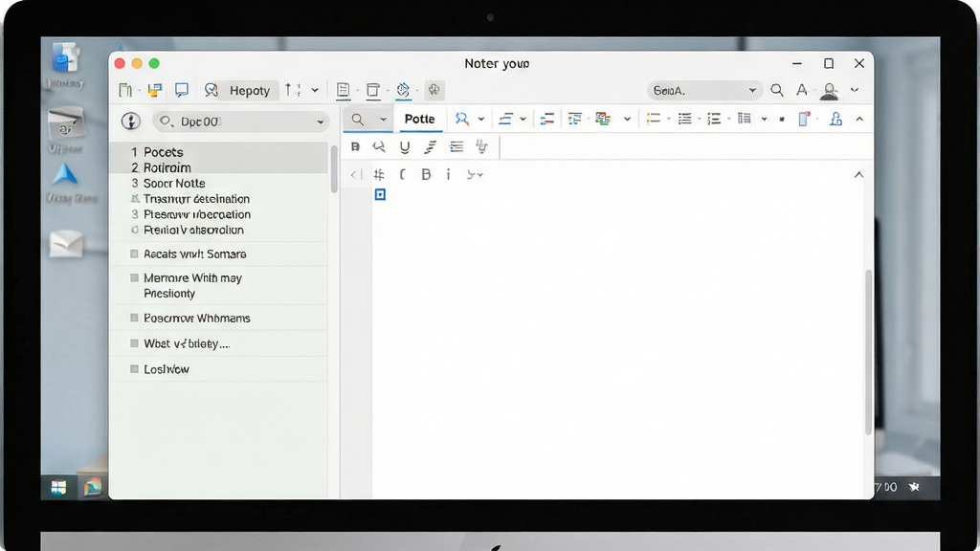Click the hash symbol icon in the editor bar
Viewport: 980px width, 551px height.
coord(379,175)
